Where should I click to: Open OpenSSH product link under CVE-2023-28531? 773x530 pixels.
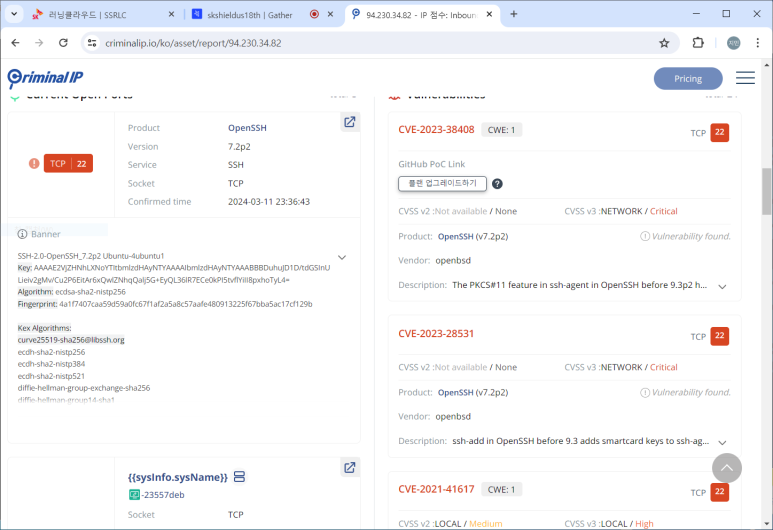pos(455,392)
